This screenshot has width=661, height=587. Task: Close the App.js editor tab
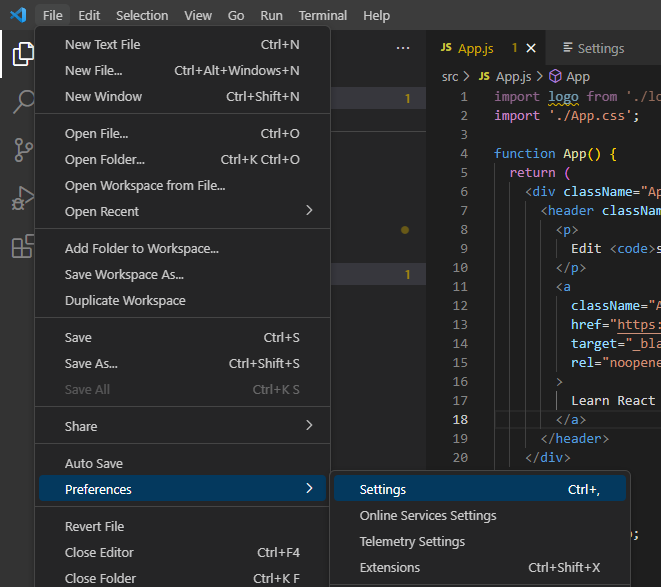pos(531,48)
